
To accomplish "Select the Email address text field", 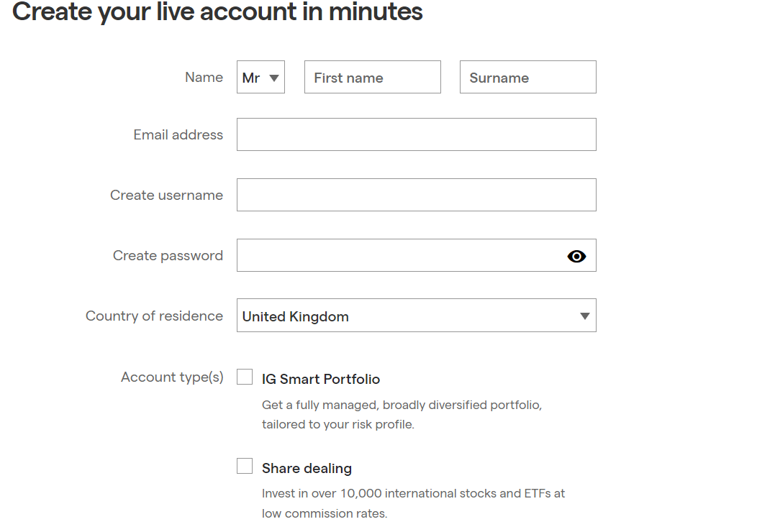I will point(416,135).
